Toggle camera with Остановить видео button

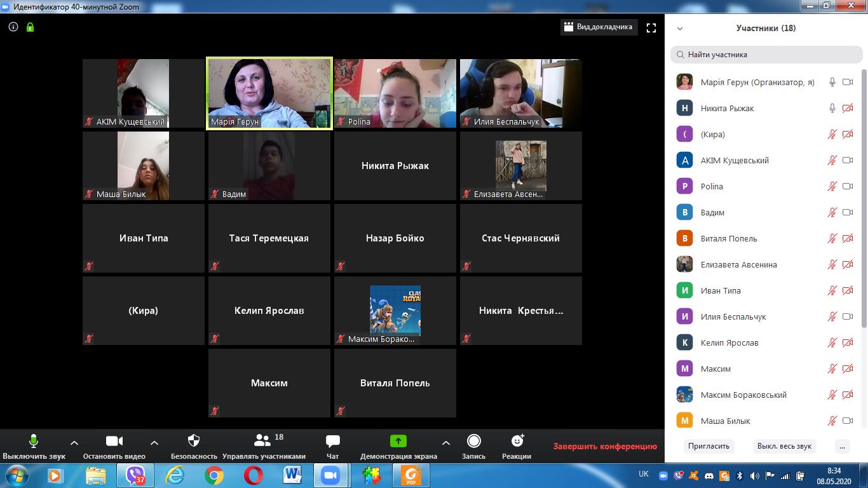[114, 446]
